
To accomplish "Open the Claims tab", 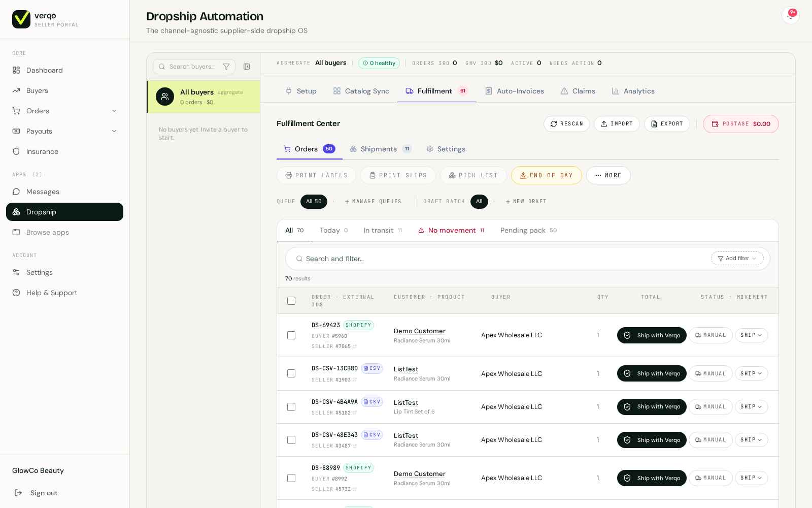I will (578, 91).
